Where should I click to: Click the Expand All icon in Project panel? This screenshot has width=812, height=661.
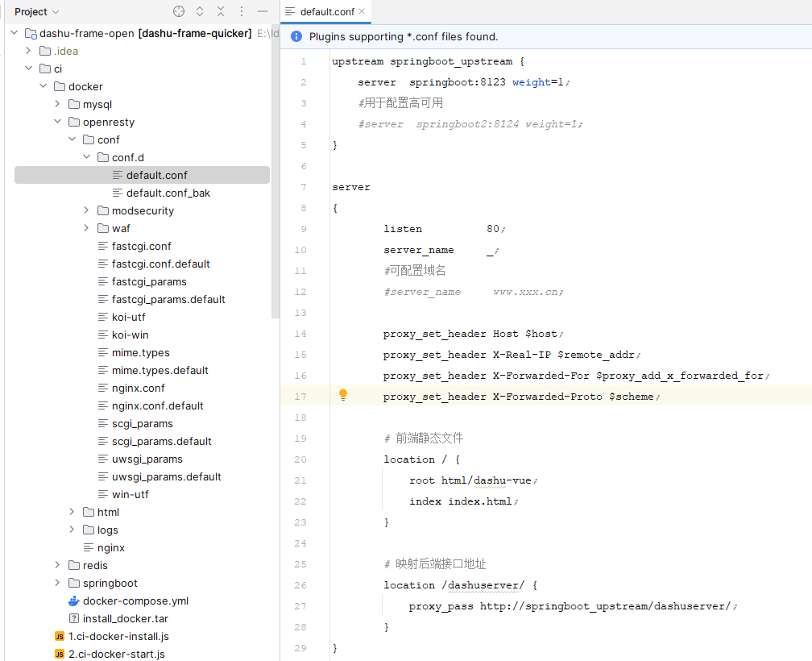point(200,11)
